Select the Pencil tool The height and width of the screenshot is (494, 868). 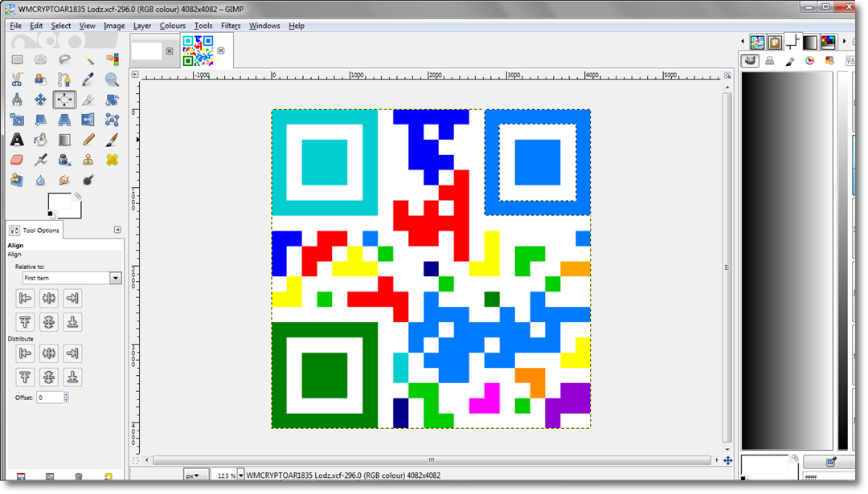click(x=88, y=140)
